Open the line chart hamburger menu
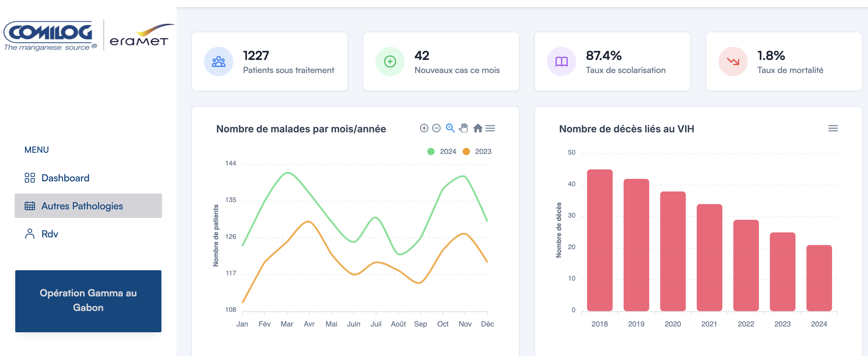Screen dimensions: 868x356 click(x=490, y=128)
